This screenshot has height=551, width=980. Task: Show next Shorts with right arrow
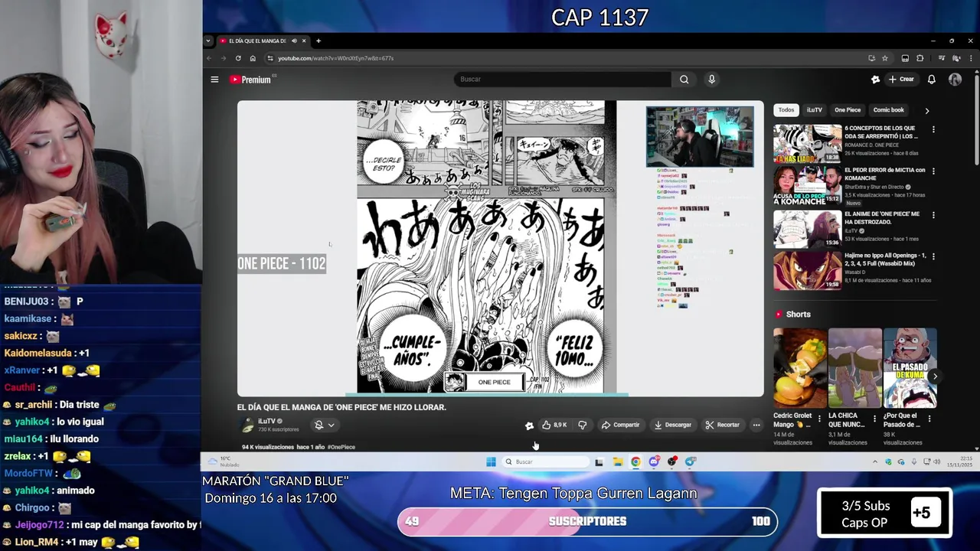click(935, 376)
